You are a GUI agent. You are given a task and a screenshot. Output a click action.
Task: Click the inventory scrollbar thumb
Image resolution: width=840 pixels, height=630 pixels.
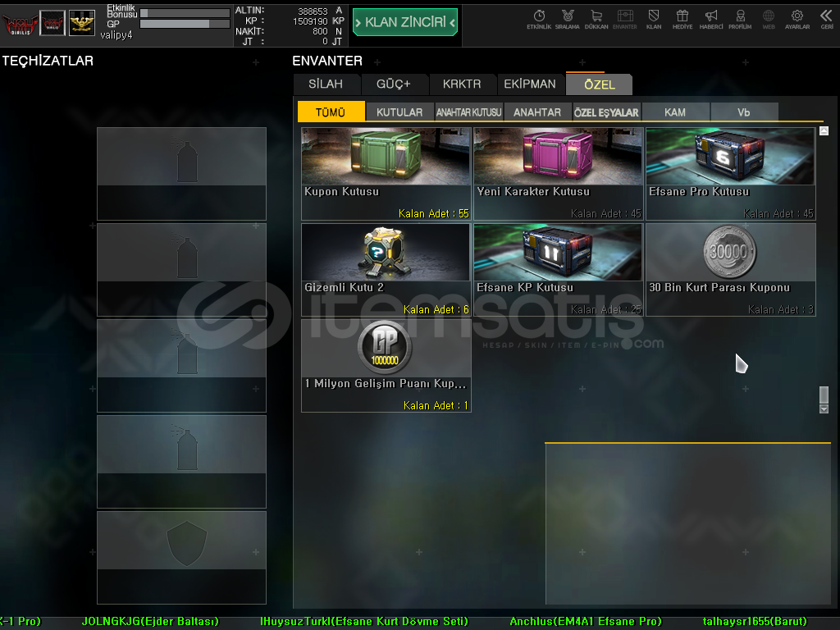[x=824, y=395]
